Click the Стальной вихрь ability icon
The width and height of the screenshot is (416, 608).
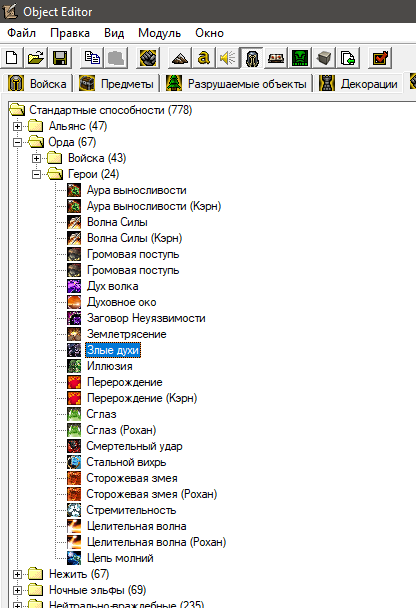click(x=74, y=462)
